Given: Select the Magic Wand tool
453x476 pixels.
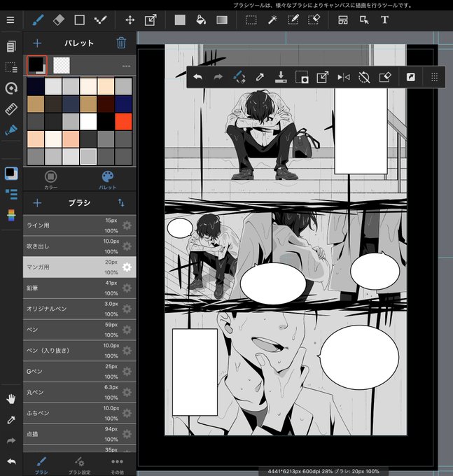Looking at the screenshot, I should click(272, 20).
